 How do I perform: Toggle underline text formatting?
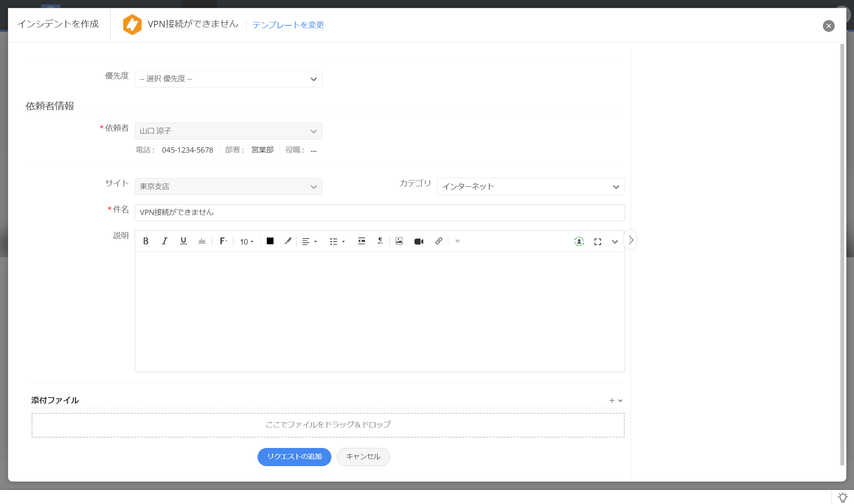pos(183,241)
